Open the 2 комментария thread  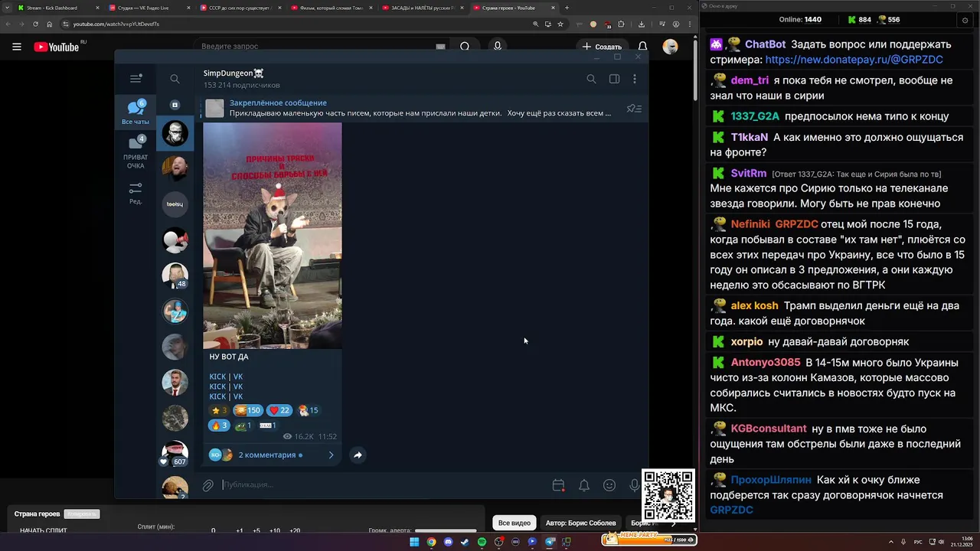coord(272,455)
